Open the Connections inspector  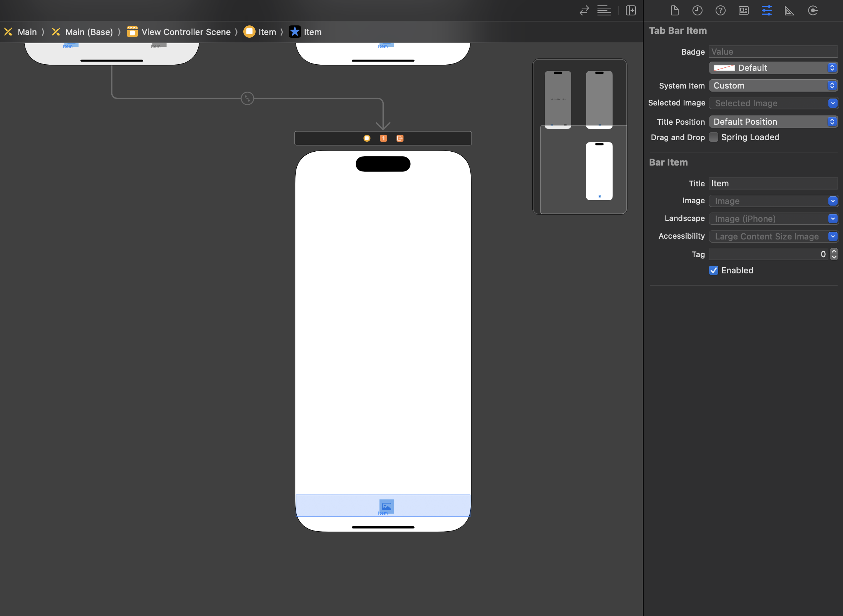(x=813, y=10)
